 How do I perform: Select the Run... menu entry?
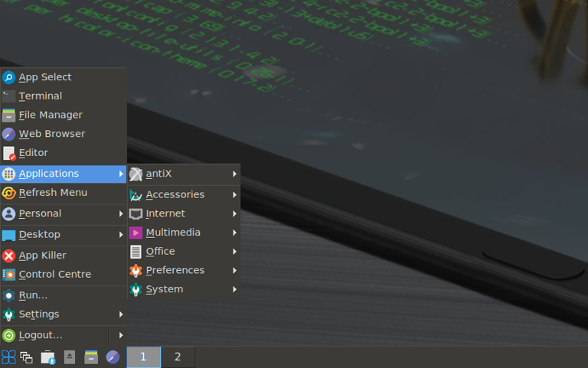pyautogui.click(x=64, y=295)
